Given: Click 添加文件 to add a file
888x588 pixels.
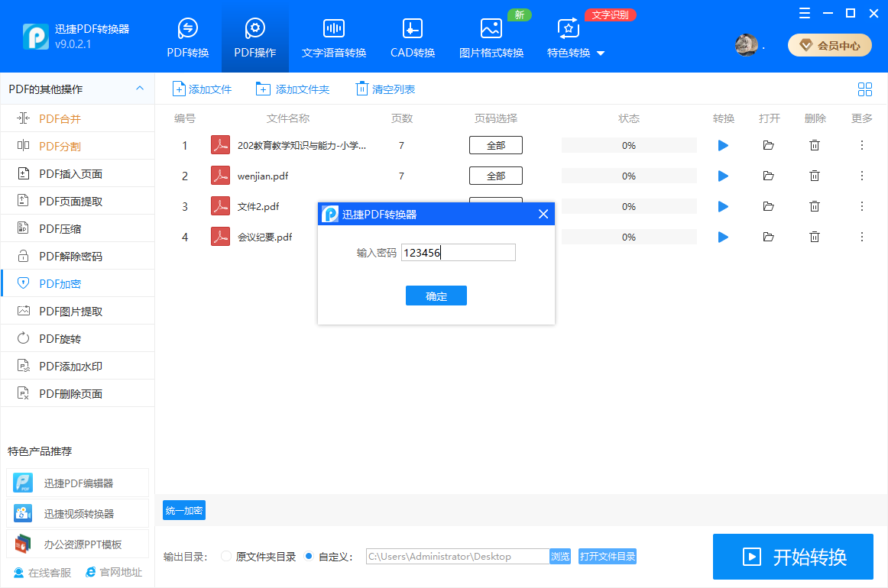Looking at the screenshot, I should point(202,89).
